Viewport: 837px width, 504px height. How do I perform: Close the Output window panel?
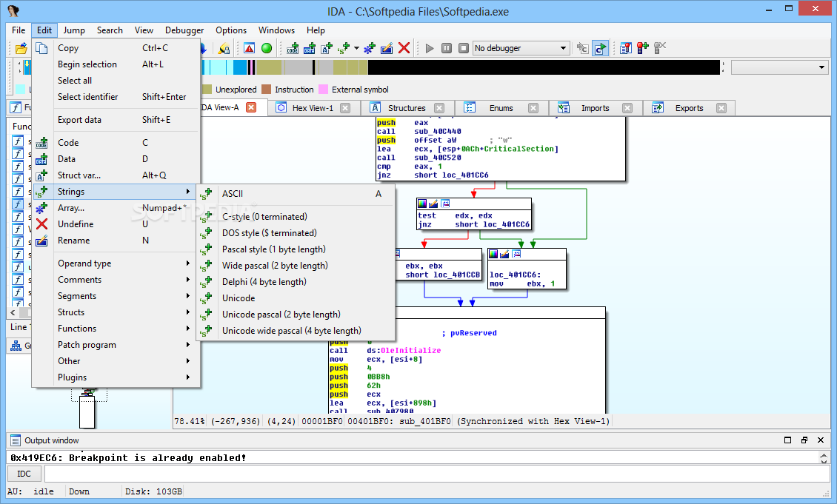(x=821, y=440)
